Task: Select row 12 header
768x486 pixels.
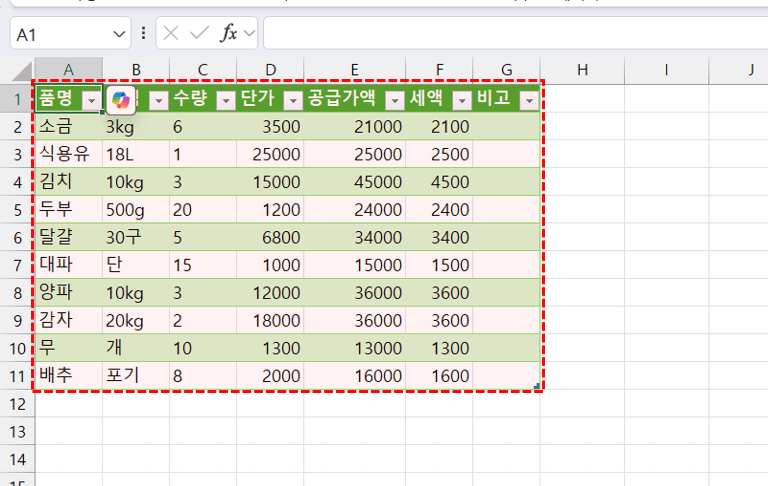Action: [x=17, y=404]
